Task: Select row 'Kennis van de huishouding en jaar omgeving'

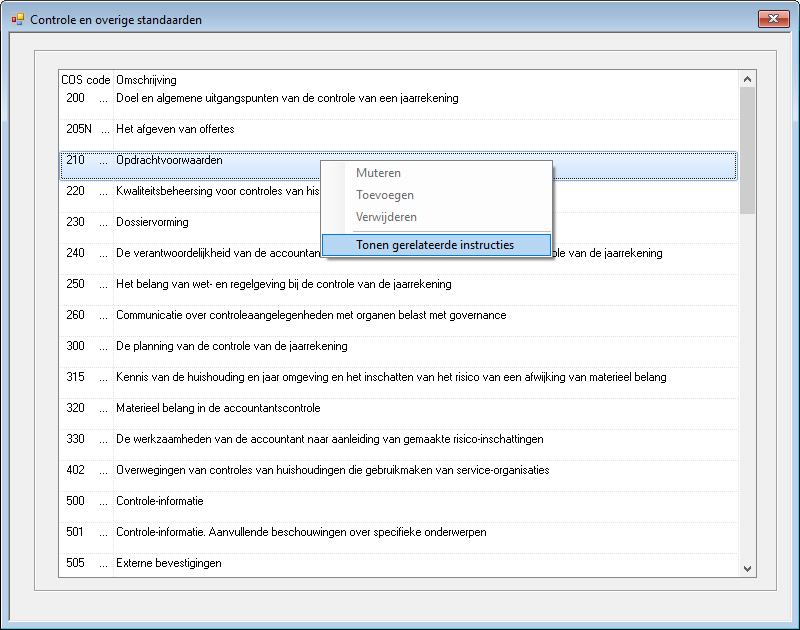Action: [x=398, y=383]
